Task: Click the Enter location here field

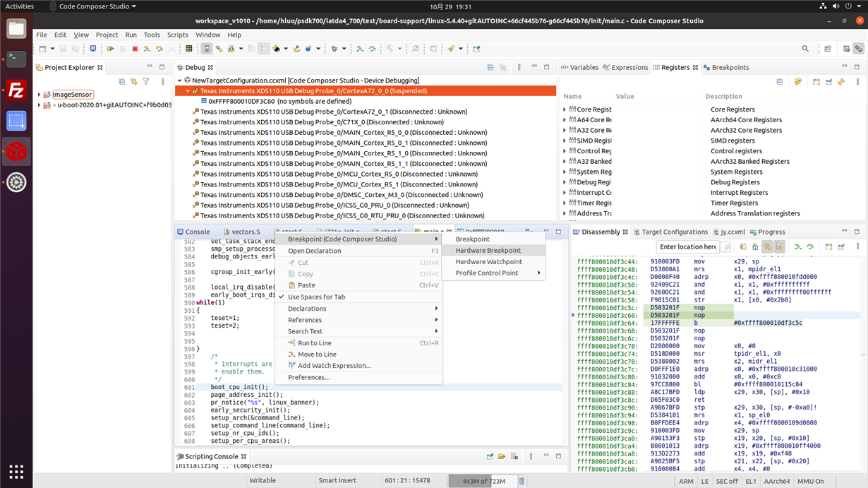Action: (687, 246)
